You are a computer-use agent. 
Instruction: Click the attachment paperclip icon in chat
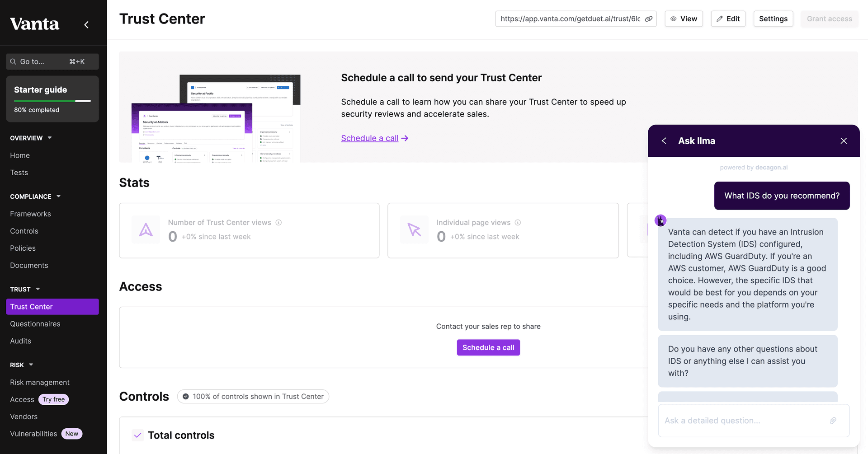point(833,421)
